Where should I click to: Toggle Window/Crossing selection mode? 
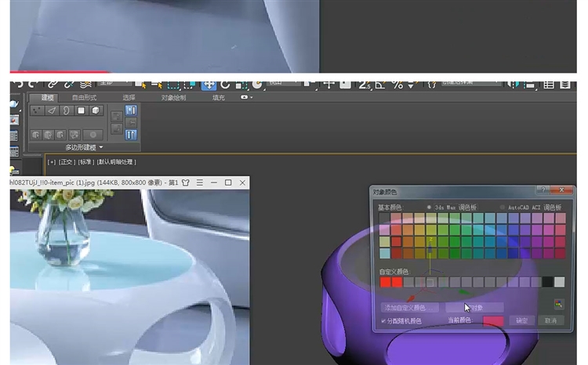190,85
